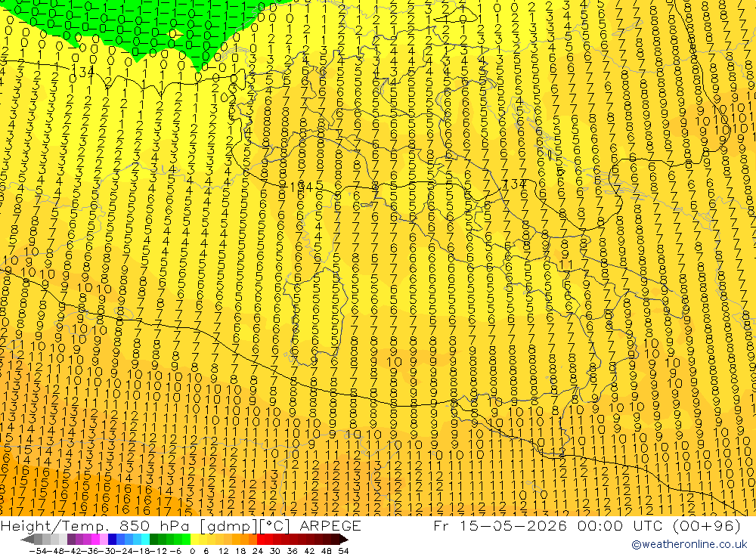Click the (00+96) forecast hour text
756x554 pixels.
[x=706, y=526]
